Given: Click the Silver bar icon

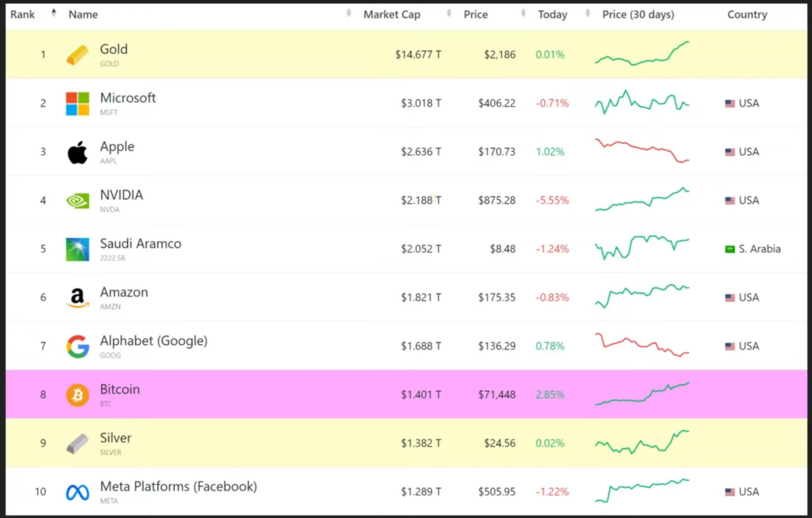Looking at the screenshot, I should [x=77, y=443].
